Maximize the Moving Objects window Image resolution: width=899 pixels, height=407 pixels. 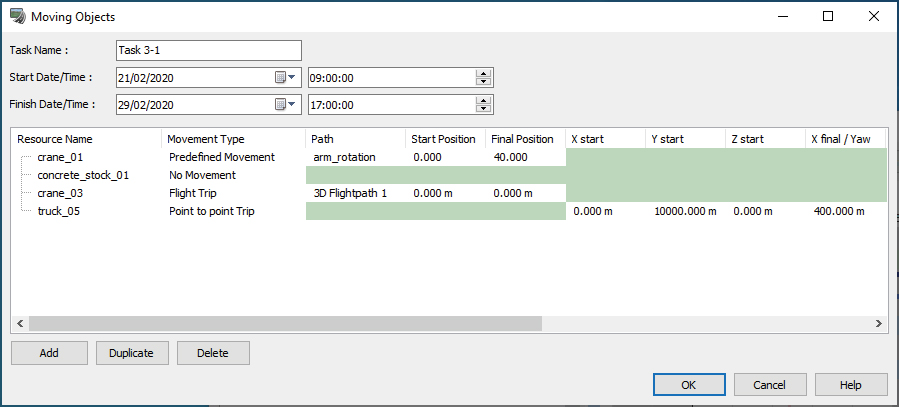828,16
